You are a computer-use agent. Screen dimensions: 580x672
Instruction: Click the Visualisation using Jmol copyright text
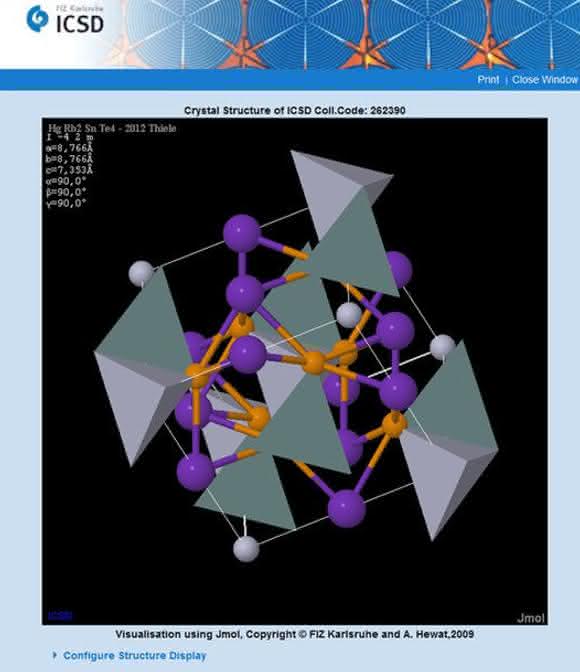pos(295,634)
